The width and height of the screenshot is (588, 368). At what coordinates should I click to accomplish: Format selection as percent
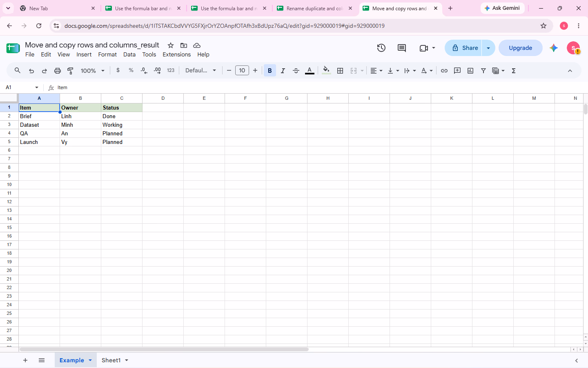[131, 70]
